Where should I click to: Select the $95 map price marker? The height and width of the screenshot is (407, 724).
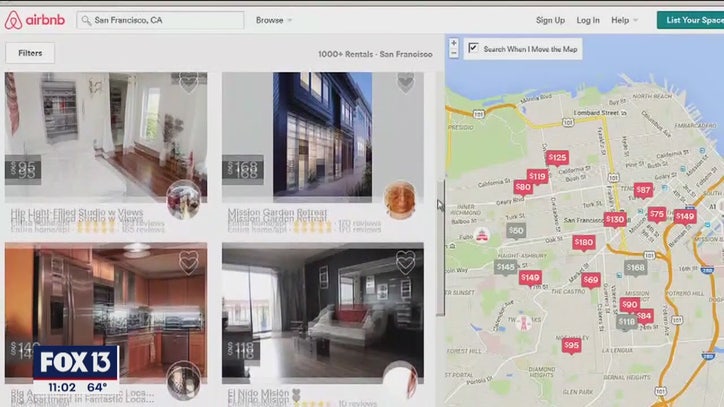(571, 346)
